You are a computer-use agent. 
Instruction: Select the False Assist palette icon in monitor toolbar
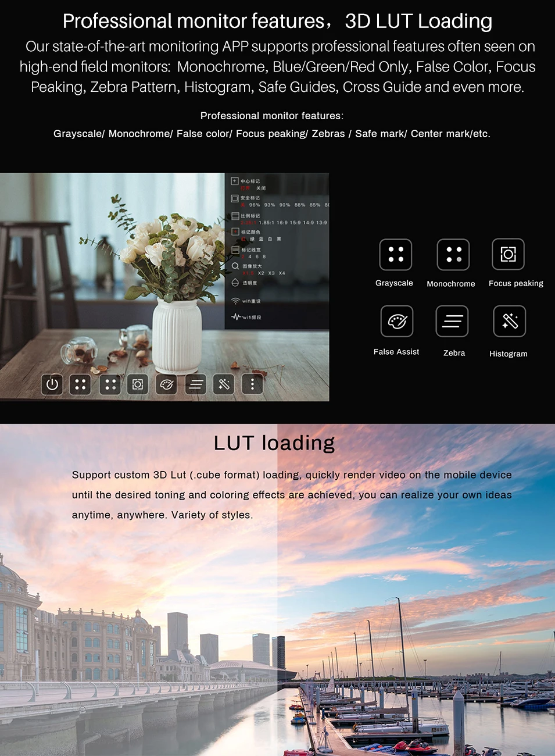pyautogui.click(x=167, y=384)
